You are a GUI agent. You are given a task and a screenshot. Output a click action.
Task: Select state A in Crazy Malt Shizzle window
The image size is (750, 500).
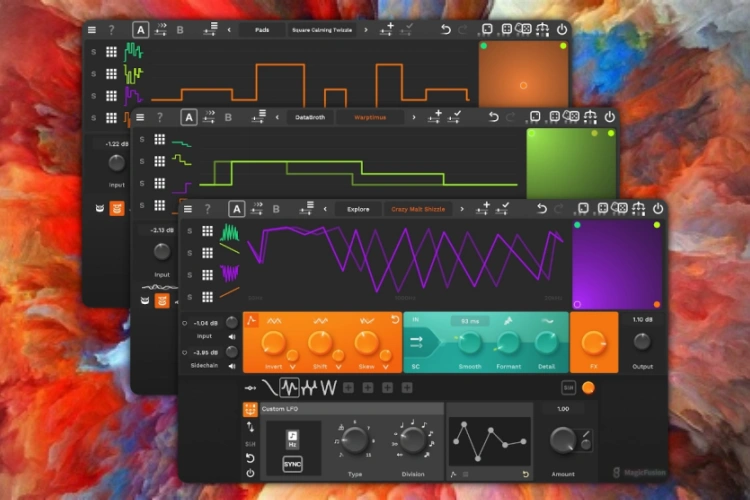(x=236, y=209)
